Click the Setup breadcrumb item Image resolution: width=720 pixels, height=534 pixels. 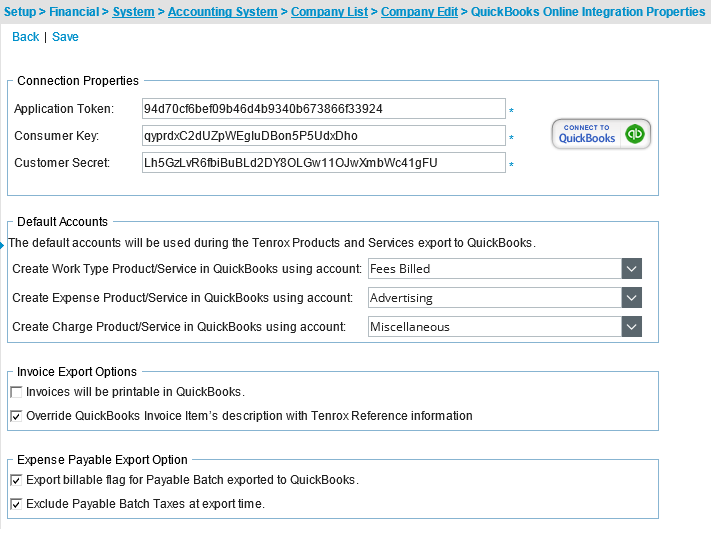20,11
